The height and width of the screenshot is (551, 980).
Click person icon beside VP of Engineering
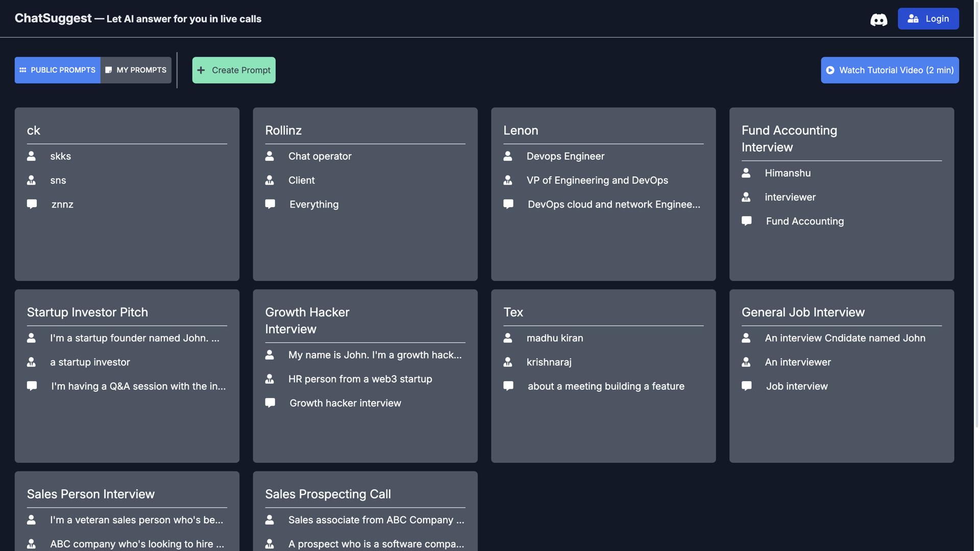click(x=508, y=180)
